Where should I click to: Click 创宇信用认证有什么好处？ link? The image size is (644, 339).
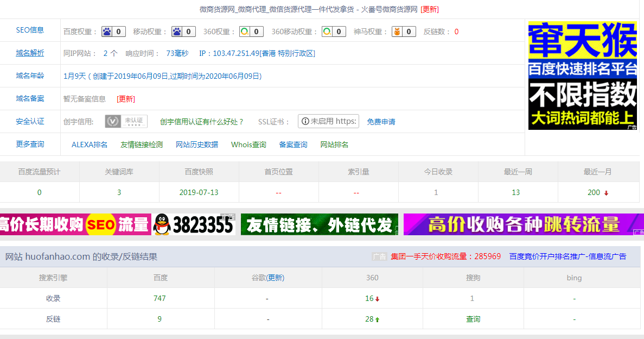(202, 122)
